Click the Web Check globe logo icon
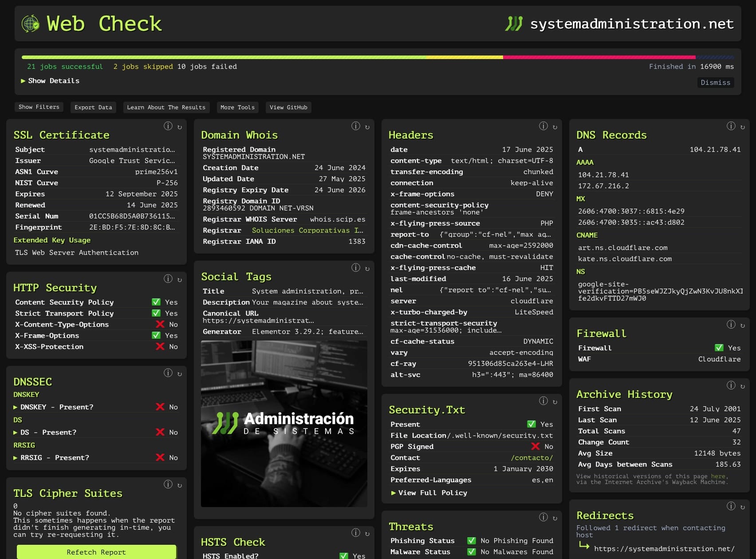The image size is (756, 559). pyautogui.click(x=30, y=24)
